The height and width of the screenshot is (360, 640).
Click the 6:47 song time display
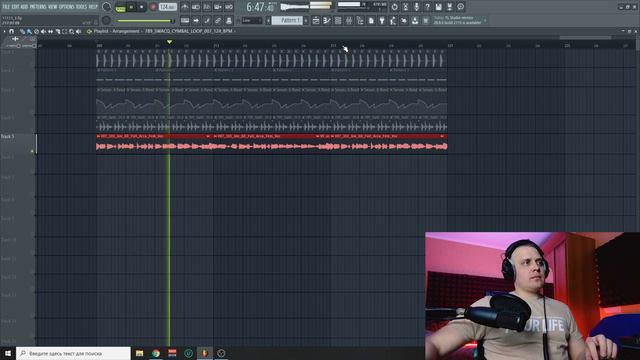[x=260, y=7]
